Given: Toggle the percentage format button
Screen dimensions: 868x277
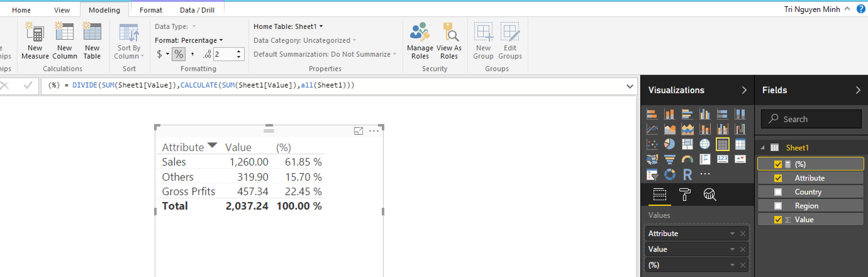Looking at the screenshot, I should point(179,54).
